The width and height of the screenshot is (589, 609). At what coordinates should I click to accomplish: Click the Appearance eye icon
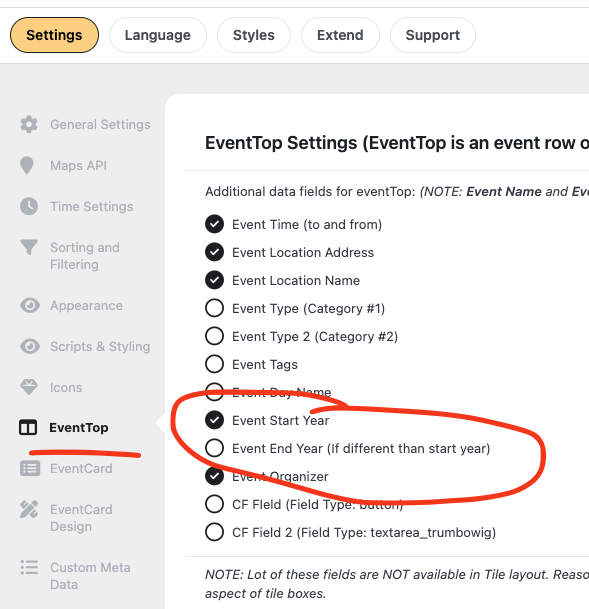click(x=30, y=305)
